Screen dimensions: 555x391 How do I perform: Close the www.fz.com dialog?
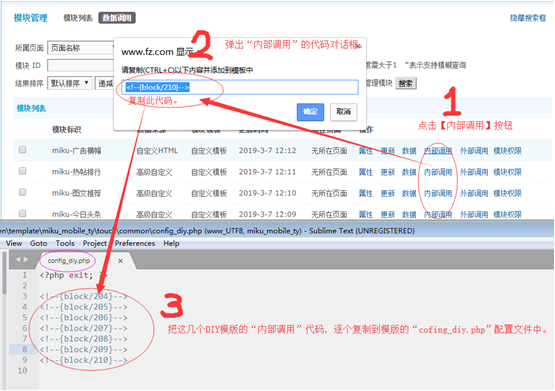click(x=359, y=46)
